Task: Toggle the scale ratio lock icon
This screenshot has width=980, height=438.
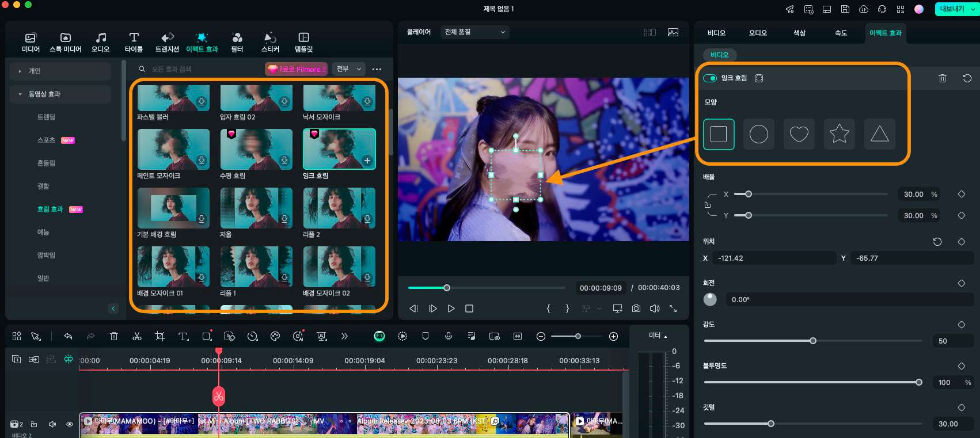Action: pyautogui.click(x=708, y=205)
